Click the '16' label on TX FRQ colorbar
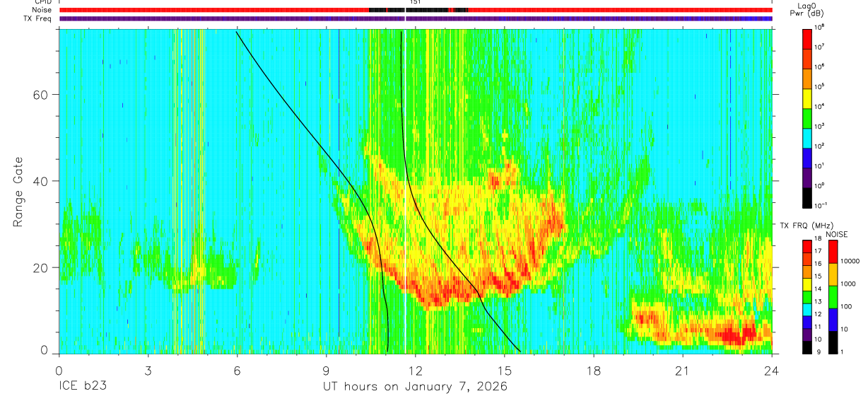The width and height of the screenshot is (868, 401). tap(818, 265)
